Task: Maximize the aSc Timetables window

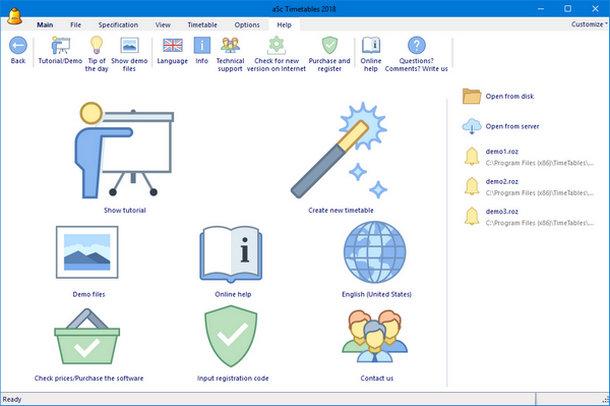Action: pyautogui.click(x=568, y=9)
